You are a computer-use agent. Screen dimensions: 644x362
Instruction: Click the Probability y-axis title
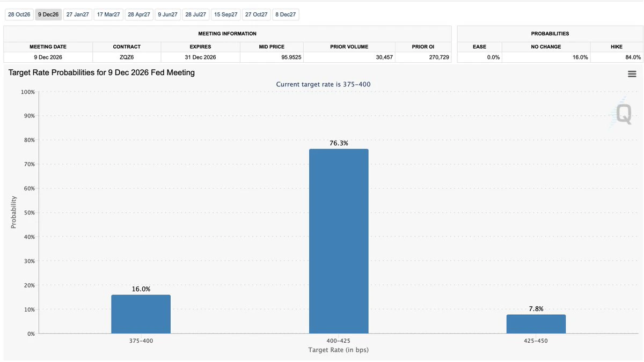(x=13, y=212)
